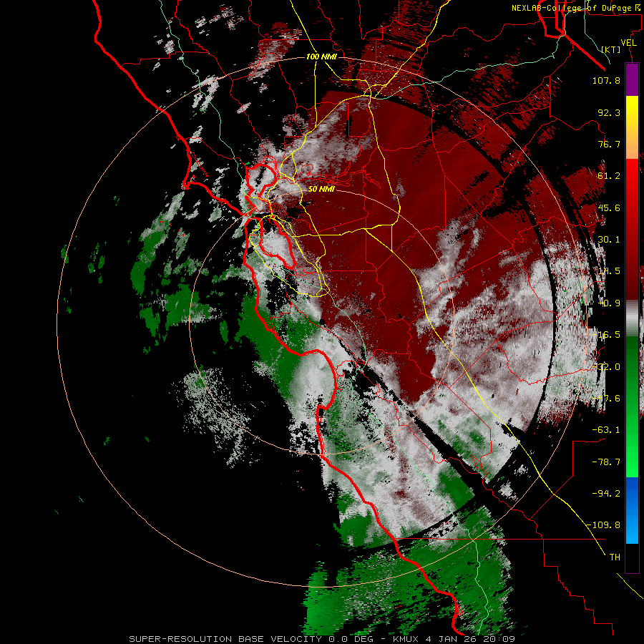Screen dimensions: 644x644
Task: Click the -0.9 velocity scale value
Action: click(x=609, y=303)
